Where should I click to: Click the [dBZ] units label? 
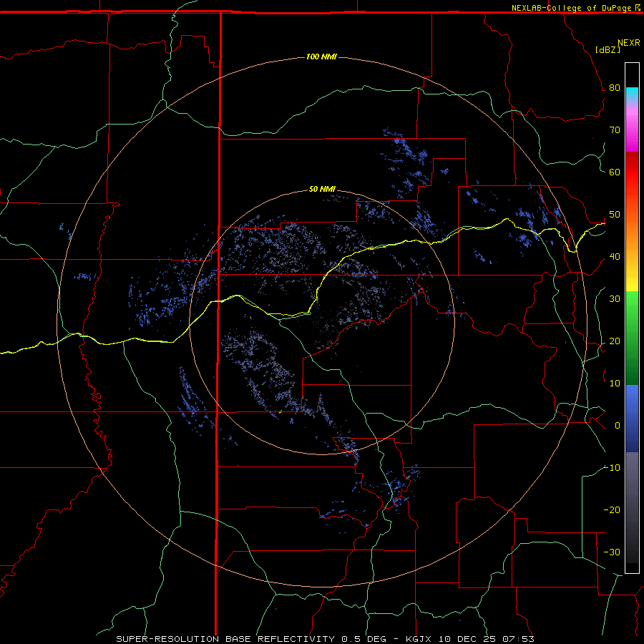click(608, 49)
